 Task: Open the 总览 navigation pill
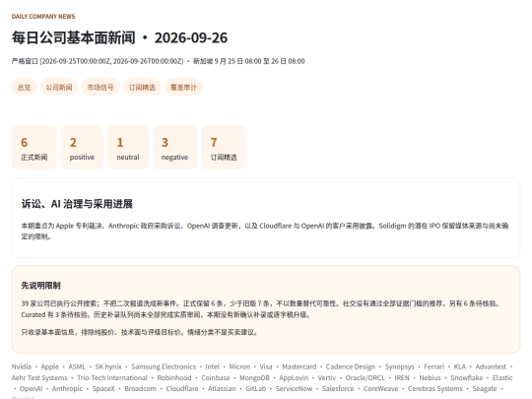point(24,88)
